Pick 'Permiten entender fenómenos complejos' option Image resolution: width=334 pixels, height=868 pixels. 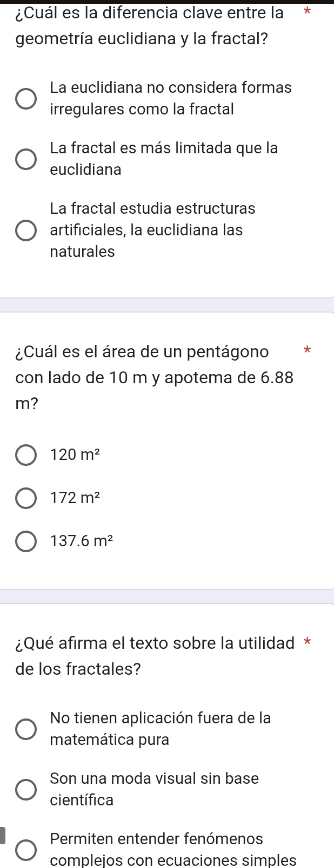coord(26,850)
